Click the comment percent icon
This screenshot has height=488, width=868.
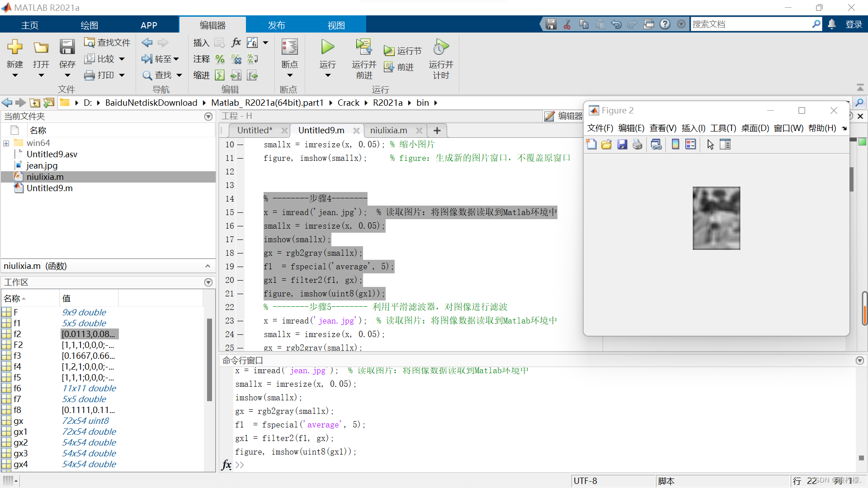click(220, 59)
